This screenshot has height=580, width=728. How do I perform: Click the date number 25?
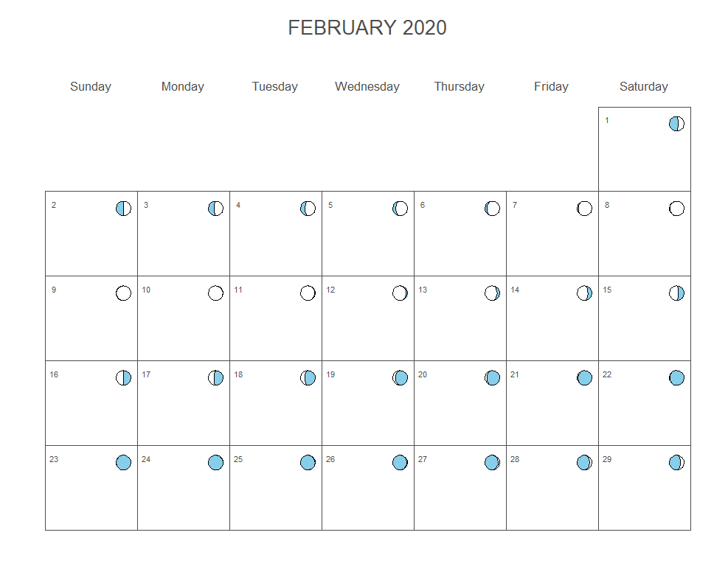(x=238, y=459)
